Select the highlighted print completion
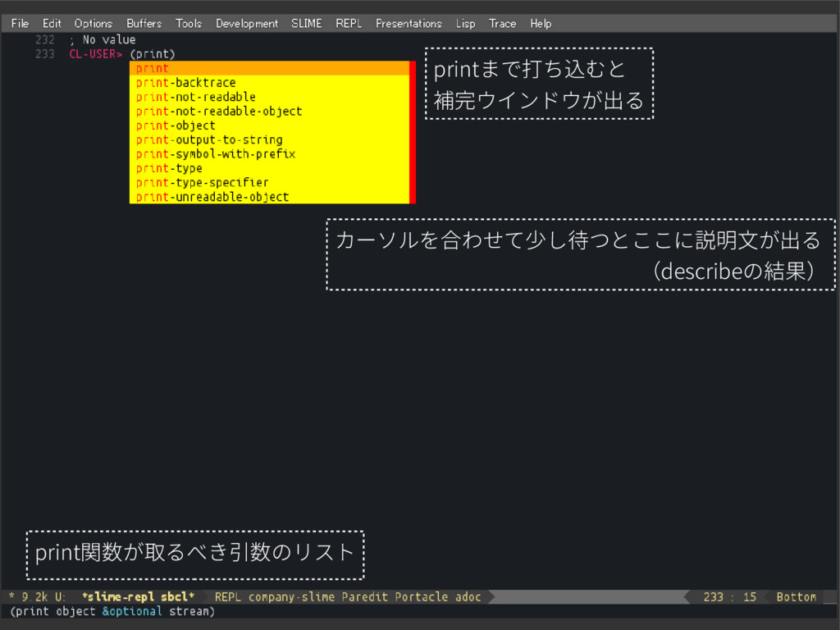The width and height of the screenshot is (840, 630). (x=269, y=68)
